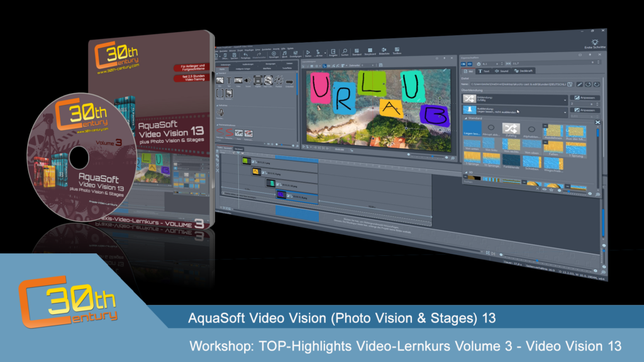
Task: Click the pencil edit icon beside file name
Action: (579, 85)
